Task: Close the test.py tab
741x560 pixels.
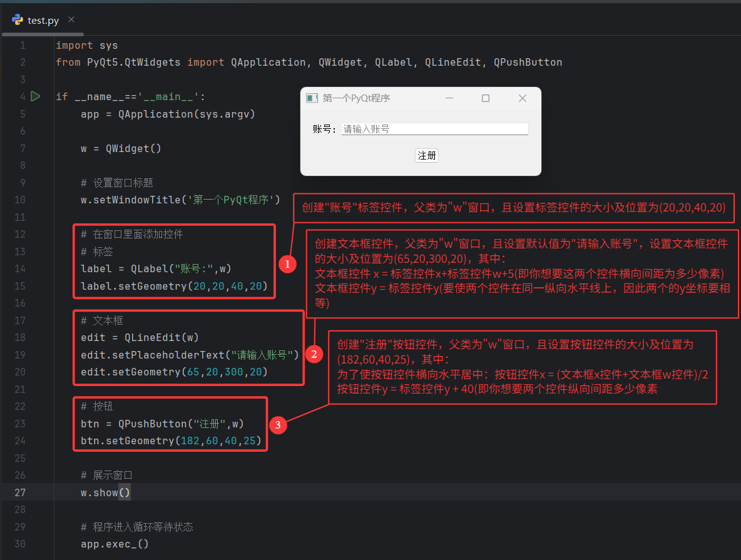Action: [x=71, y=19]
